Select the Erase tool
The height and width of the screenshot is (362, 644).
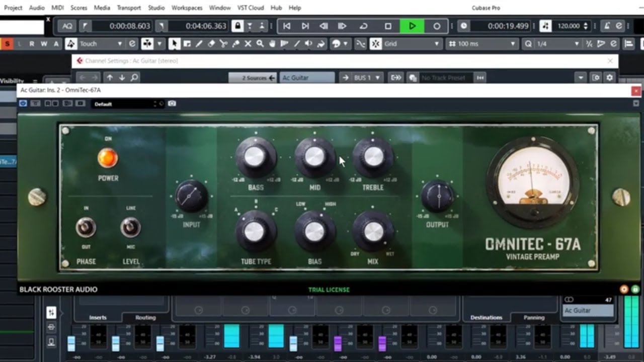(x=211, y=44)
